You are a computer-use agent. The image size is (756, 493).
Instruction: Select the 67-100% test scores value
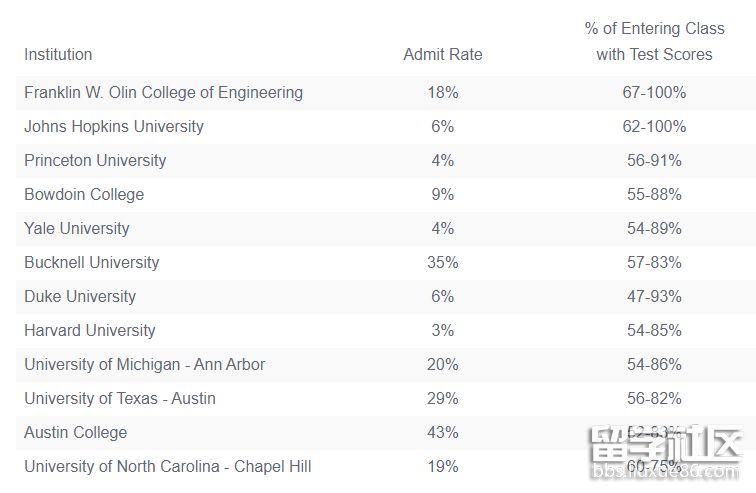654,92
